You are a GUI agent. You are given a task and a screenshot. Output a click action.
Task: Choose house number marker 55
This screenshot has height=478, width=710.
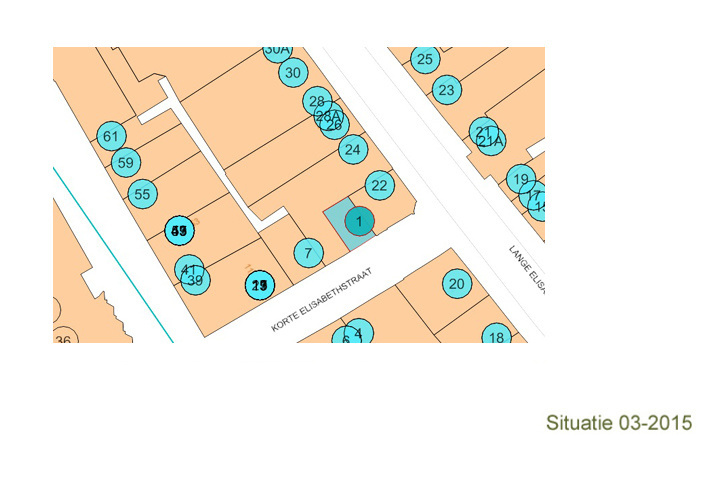[143, 194]
